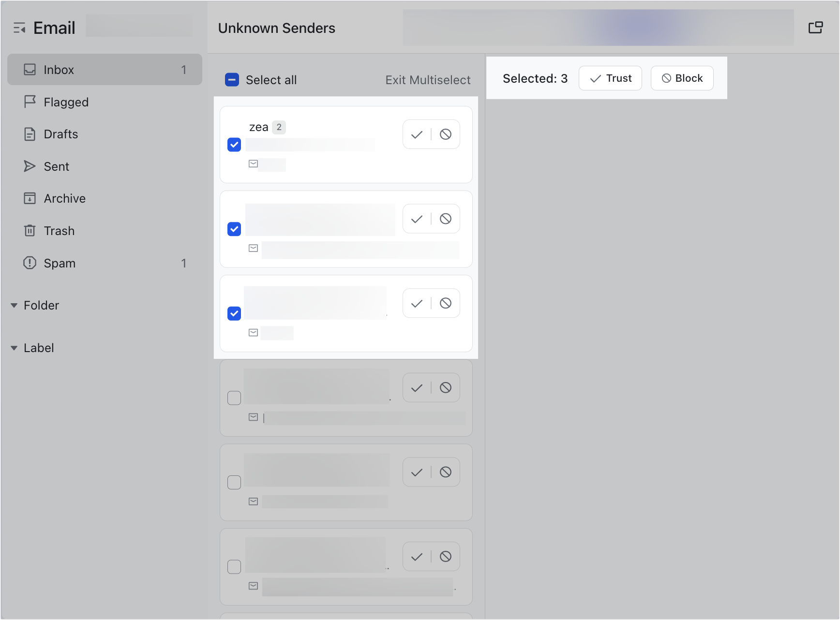Trust the fourth sender card via checkmark icon

[x=417, y=388]
